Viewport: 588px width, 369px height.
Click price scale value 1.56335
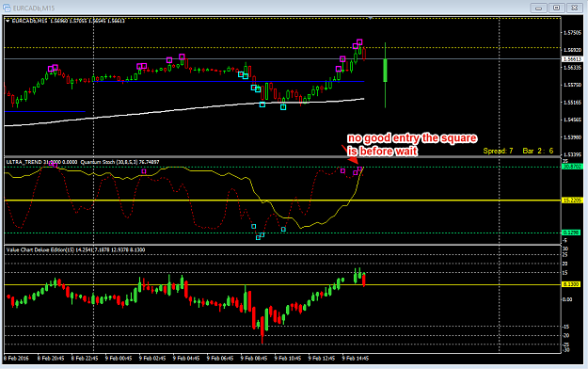pos(572,68)
